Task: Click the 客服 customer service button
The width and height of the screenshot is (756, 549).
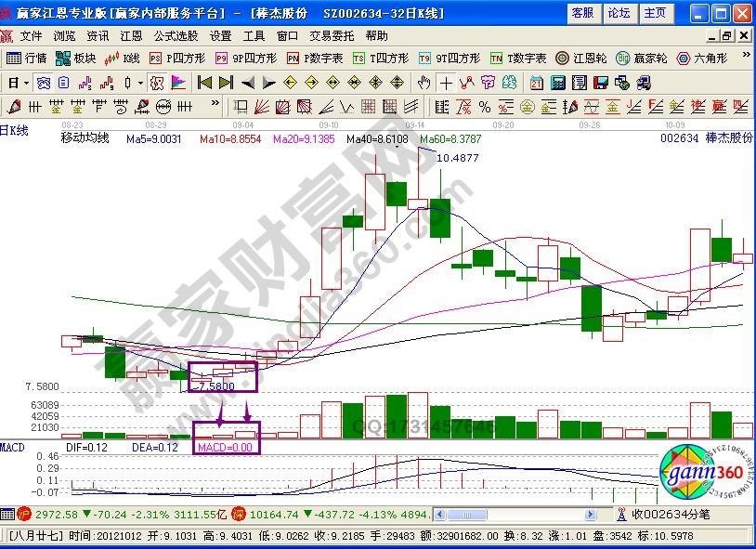Action: click(x=582, y=13)
